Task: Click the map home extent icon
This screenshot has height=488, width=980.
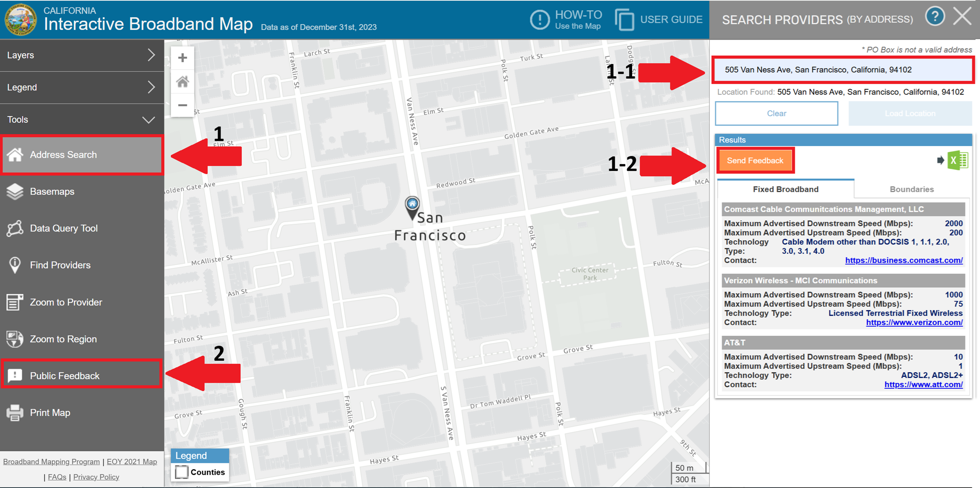Action: click(x=183, y=82)
